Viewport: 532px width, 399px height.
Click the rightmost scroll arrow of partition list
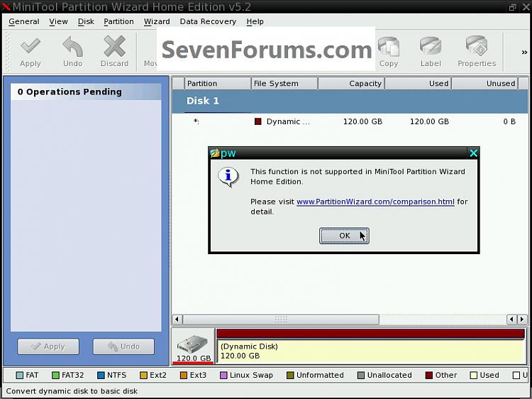click(x=522, y=319)
